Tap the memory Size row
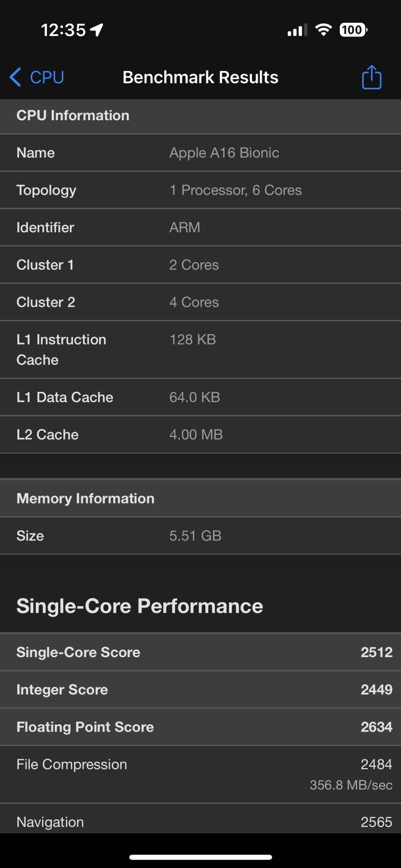The height and width of the screenshot is (868, 401). pos(200,536)
